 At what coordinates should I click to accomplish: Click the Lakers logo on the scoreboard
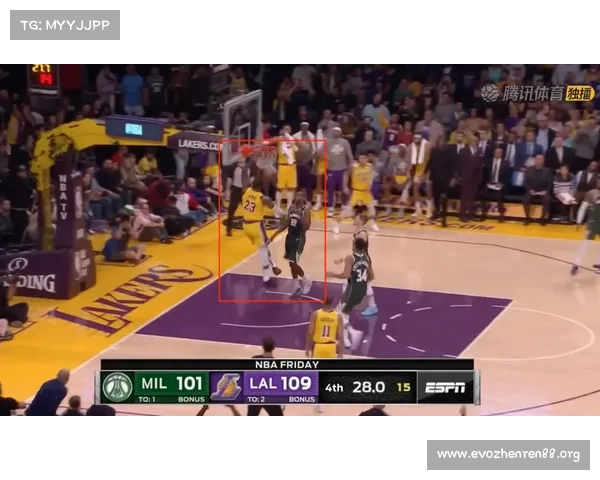coord(227,387)
